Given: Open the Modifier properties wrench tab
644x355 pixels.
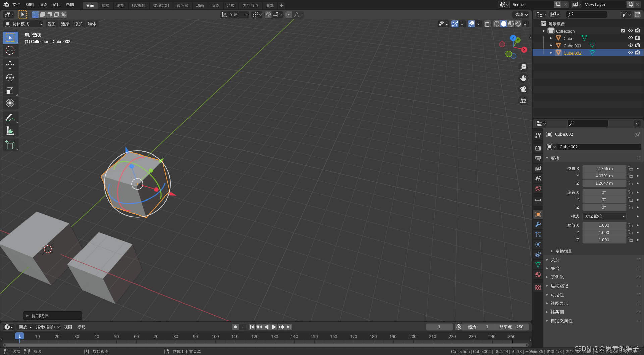Looking at the screenshot, I should [538, 224].
